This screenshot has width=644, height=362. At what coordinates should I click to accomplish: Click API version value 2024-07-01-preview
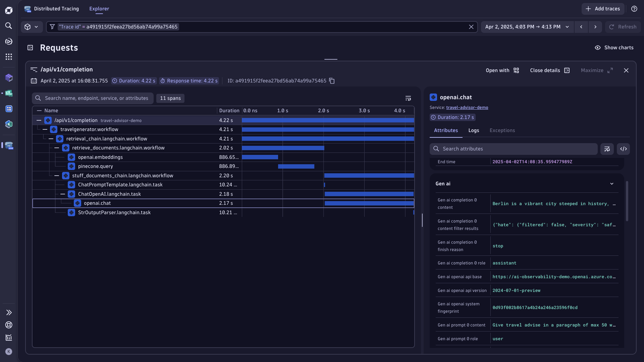coord(516,290)
